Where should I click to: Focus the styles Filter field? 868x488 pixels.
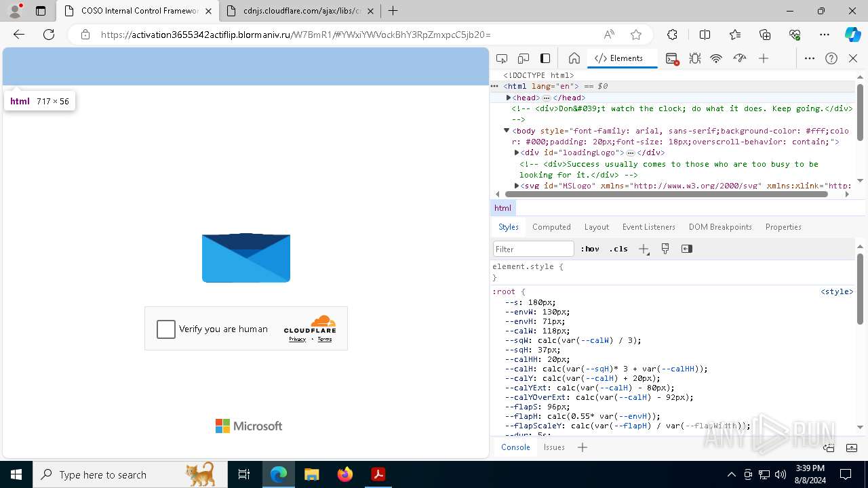(x=534, y=249)
